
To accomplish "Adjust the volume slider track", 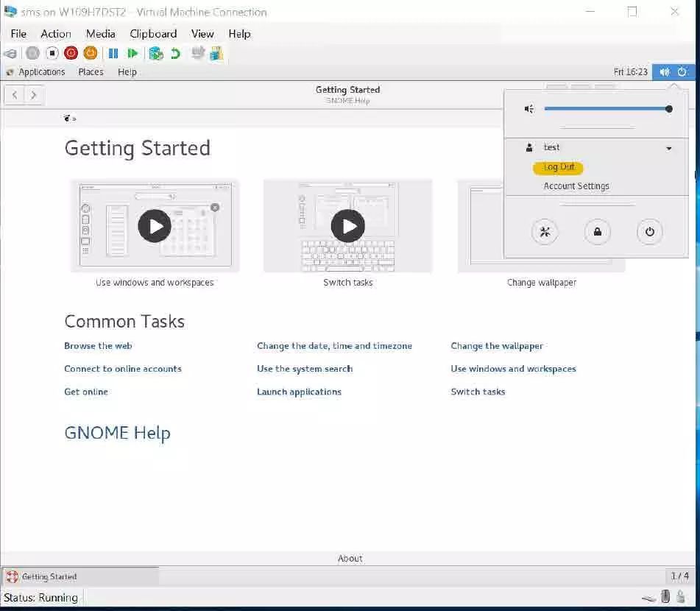I will [x=607, y=109].
